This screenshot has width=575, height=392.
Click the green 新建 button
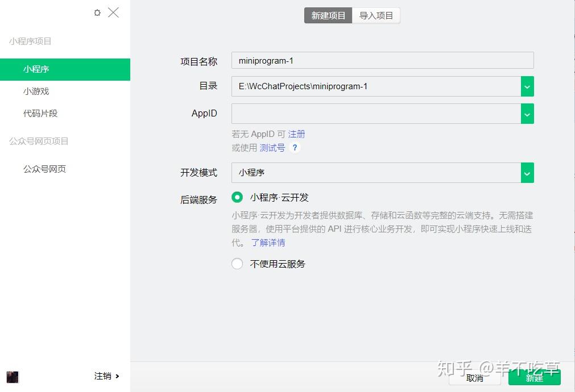pos(534,378)
